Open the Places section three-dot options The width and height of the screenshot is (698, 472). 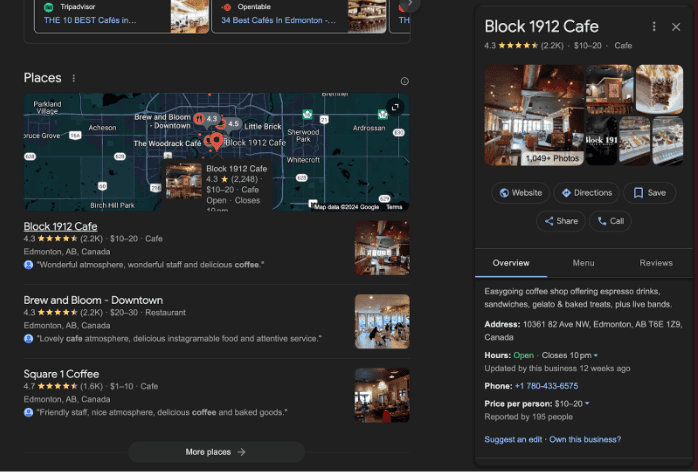click(x=73, y=78)
